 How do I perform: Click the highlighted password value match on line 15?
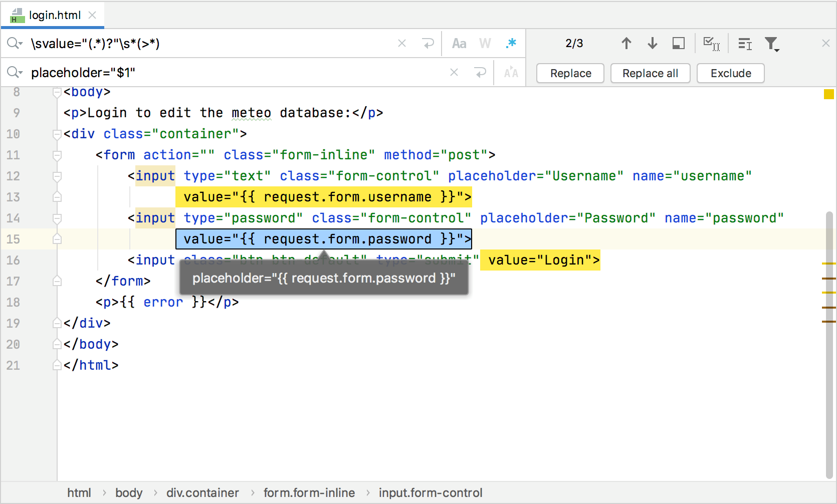click(324, 239)
